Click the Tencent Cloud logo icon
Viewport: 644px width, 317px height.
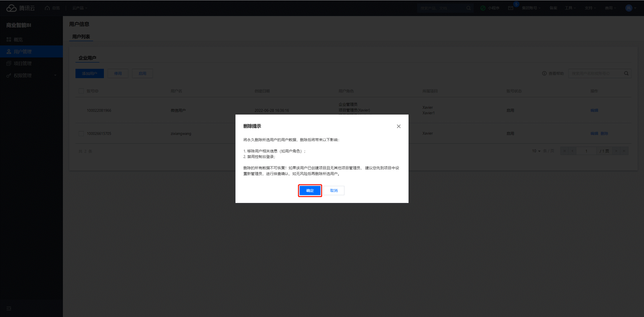click(12, 8)
